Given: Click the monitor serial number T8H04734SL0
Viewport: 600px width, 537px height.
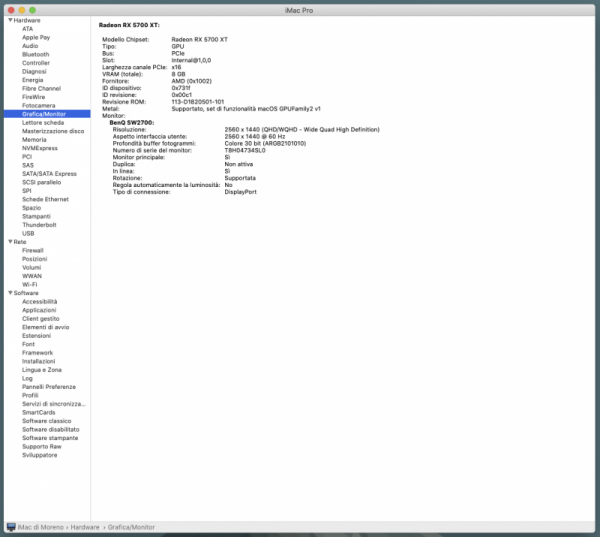Looking at the screenshot, I should (x=245, y=150).
